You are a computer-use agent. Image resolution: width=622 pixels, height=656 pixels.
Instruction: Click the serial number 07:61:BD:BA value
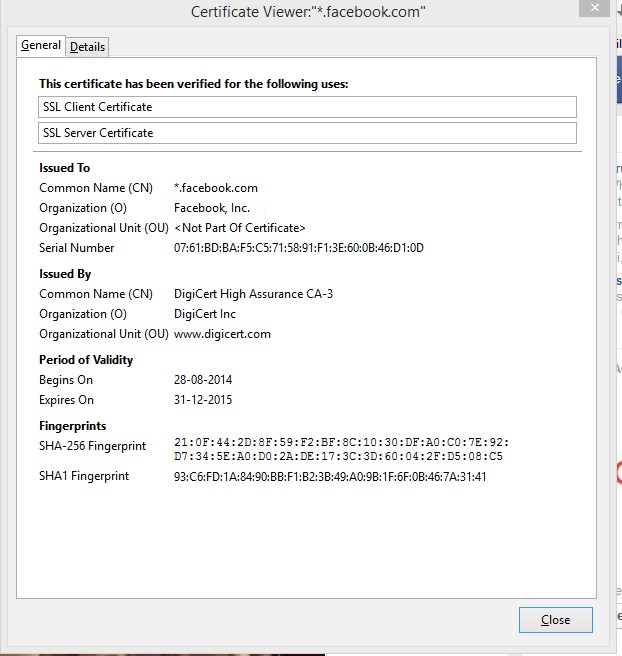(x=299, y=248)
